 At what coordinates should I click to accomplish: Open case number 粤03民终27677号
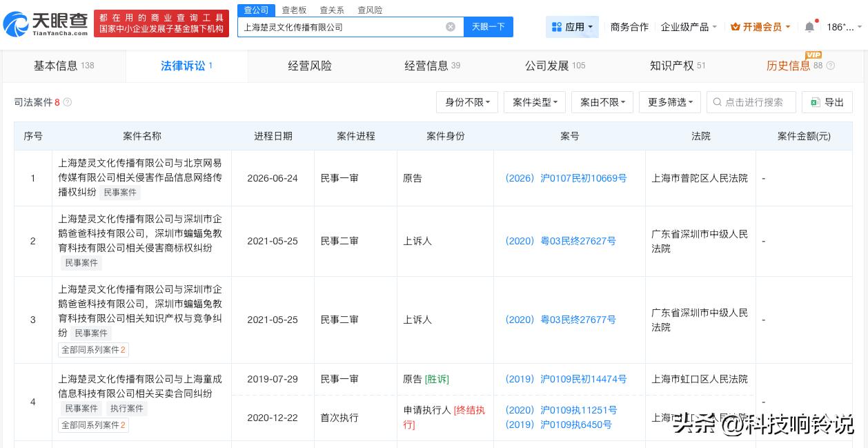[x=560, y=320]
